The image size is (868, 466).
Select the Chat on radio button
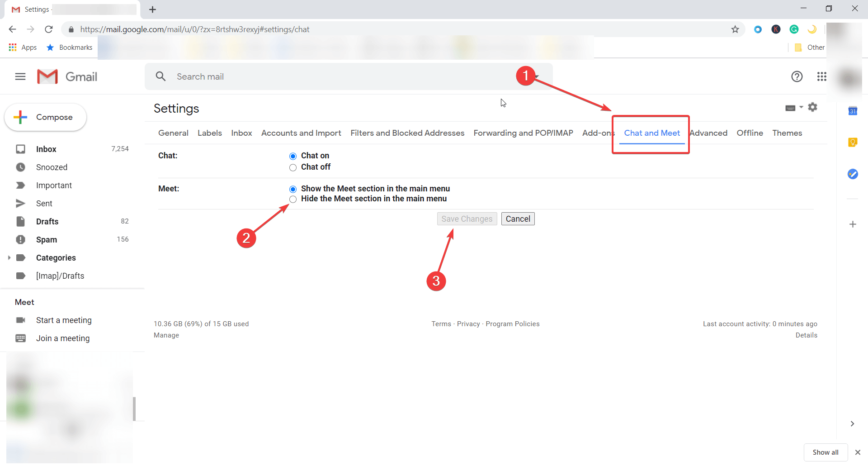293,156
